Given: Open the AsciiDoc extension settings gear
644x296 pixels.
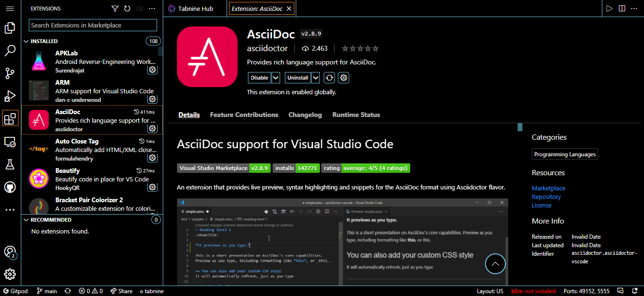Looking at the screenshot, I should 344,78.
